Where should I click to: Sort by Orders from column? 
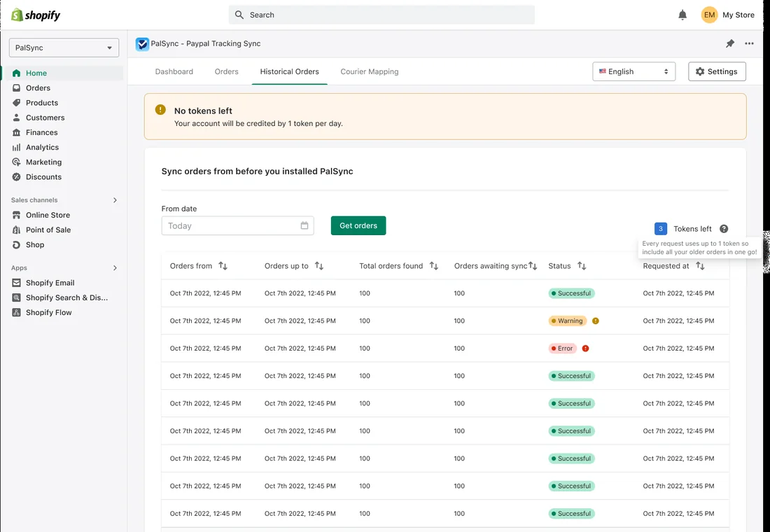[x=223, y=266]
